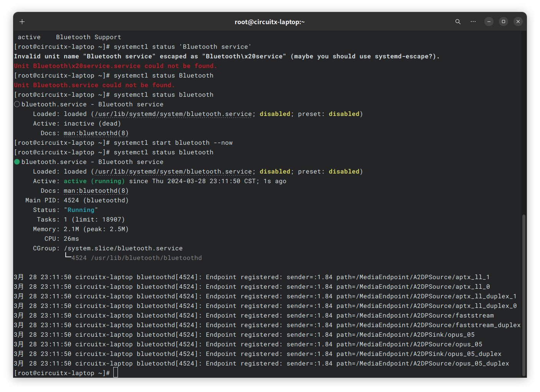Click the green "active (running)" text
The image size is (540, 392).
tap(94, 181)
